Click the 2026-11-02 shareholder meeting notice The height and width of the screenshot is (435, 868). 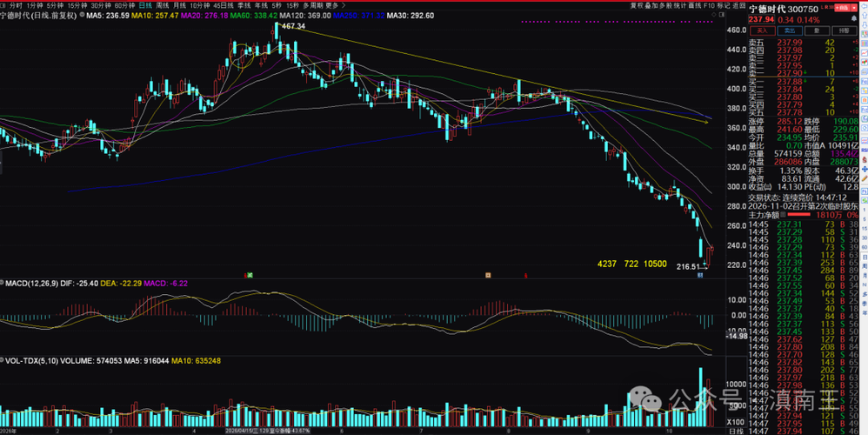tap(804, 205)
